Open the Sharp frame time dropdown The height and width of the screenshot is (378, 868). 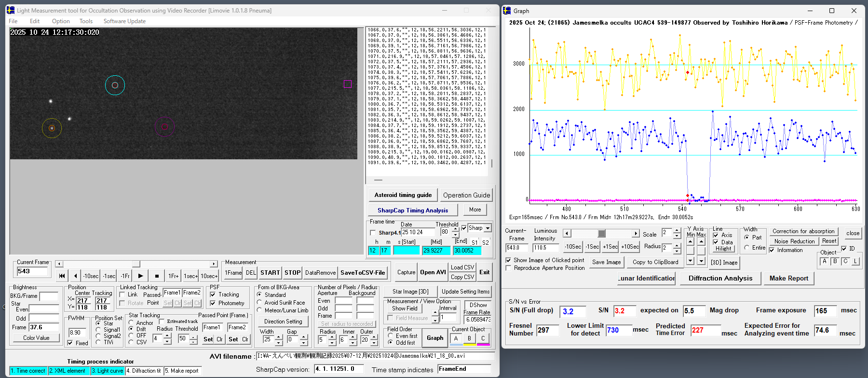point(488,228)
